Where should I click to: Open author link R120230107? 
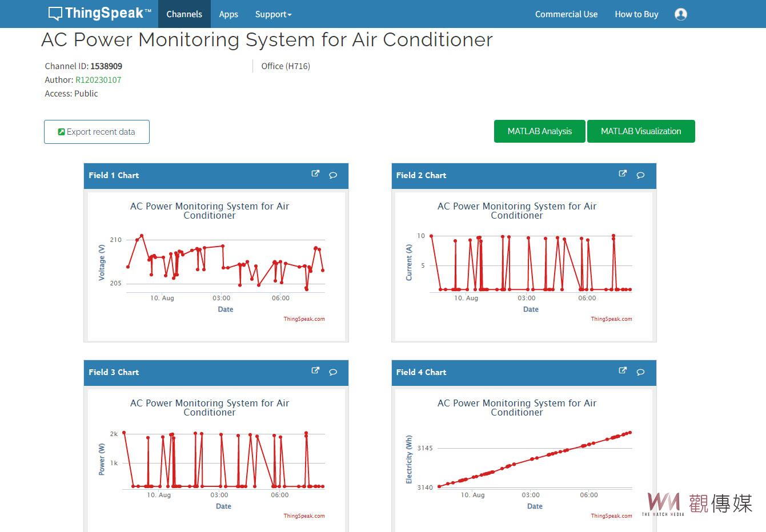[x=98, y=80]
